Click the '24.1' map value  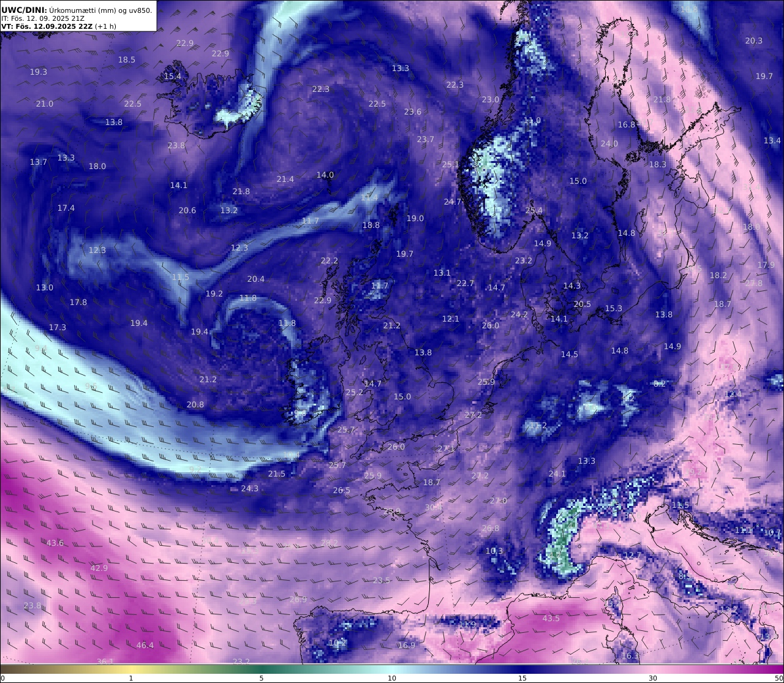pos(557,474)
